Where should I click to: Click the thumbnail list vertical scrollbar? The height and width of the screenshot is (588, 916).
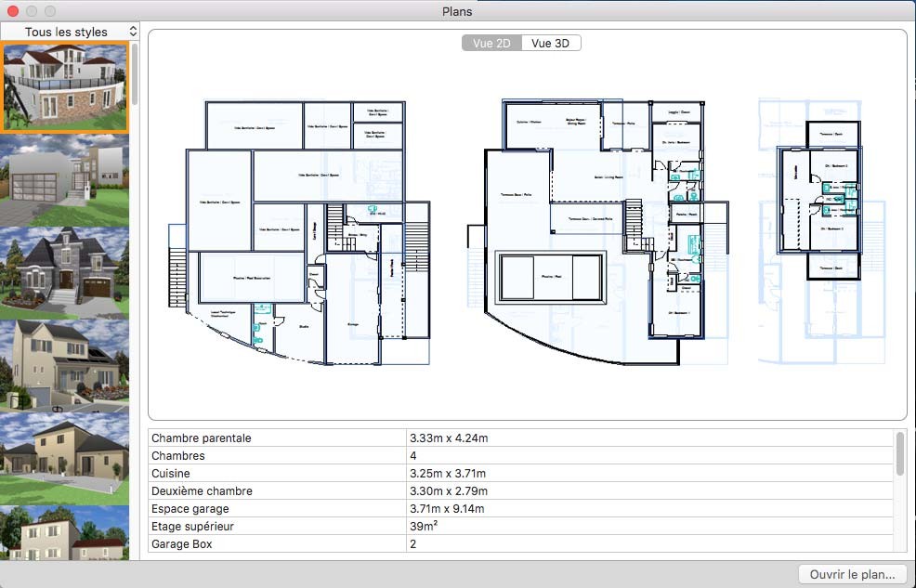[x=135, y=74]
